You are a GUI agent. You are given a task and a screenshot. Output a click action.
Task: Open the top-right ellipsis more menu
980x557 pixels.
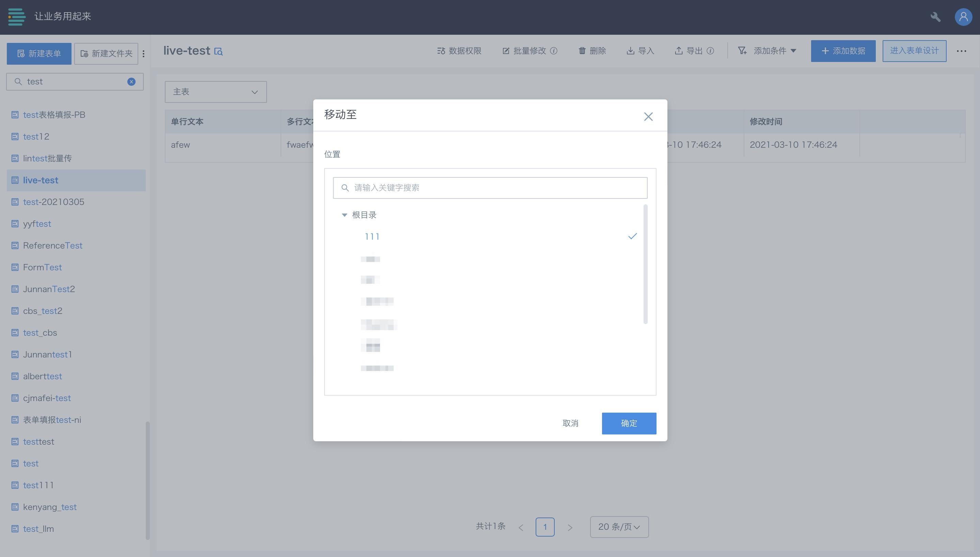tap(961, 51)
